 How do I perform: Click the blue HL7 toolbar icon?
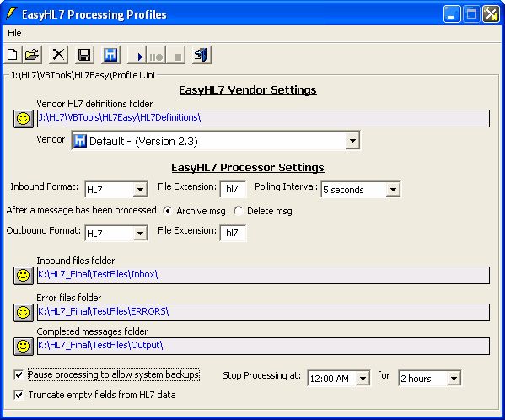[110, 55]
